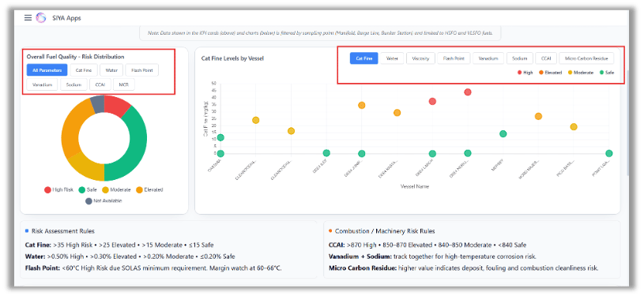
Task: Choose Vanadium in the vessel chart filters
Action: point(488,58)
